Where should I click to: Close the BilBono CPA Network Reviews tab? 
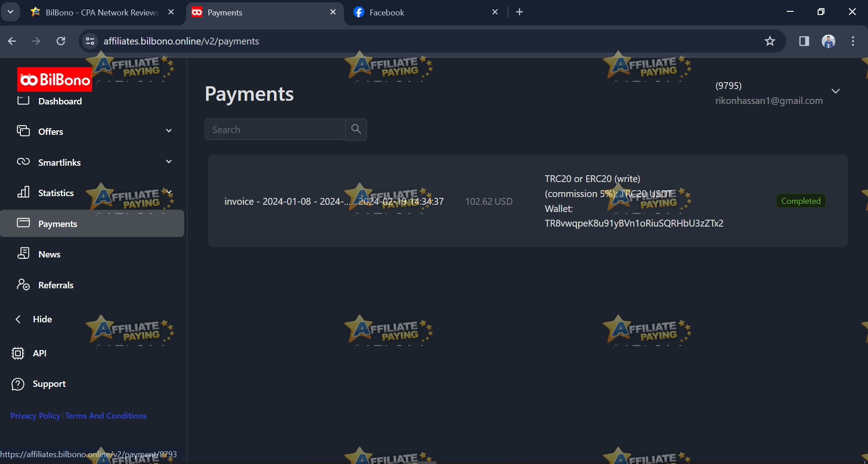[171, 12]
